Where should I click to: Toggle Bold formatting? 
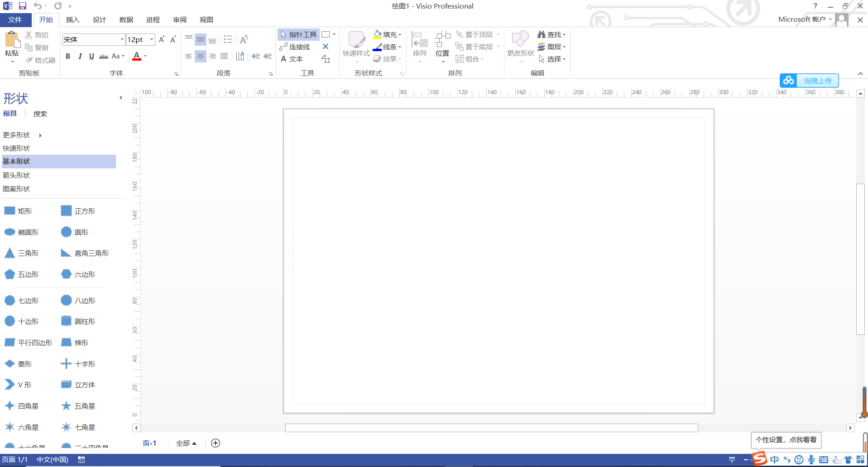pos(68,56)
